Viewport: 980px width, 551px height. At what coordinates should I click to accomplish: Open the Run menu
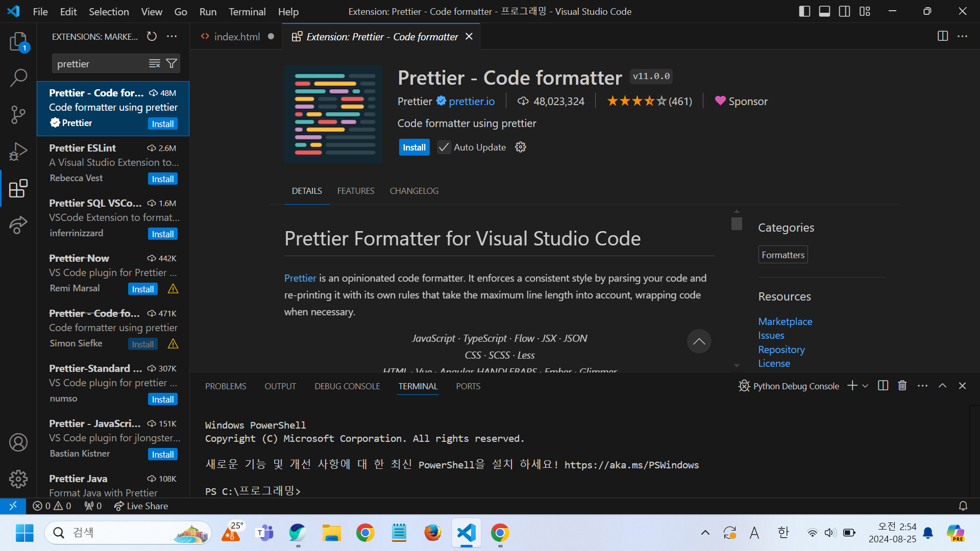click(x=208, y=11)
